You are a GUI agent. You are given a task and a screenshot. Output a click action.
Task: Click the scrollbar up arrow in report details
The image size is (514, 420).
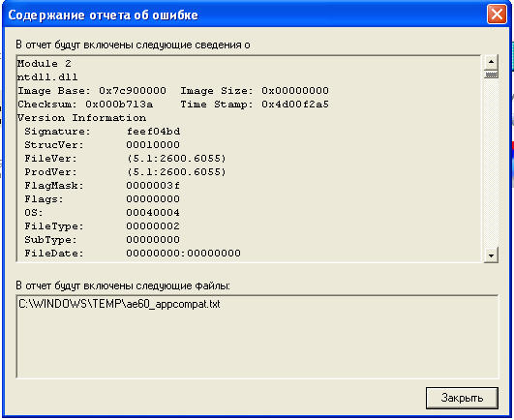[491, 62]
